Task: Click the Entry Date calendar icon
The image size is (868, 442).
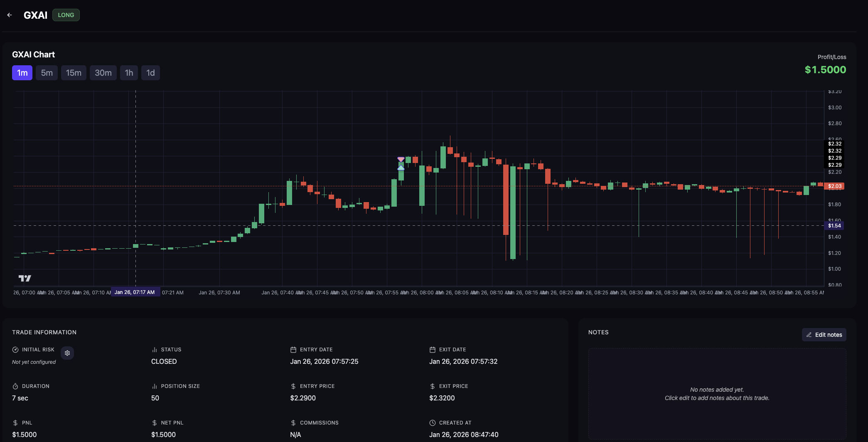Action: coord(293,350)
